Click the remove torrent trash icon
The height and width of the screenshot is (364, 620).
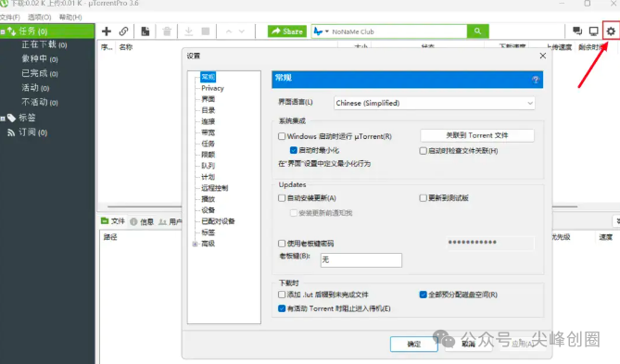tap(167, 31)
